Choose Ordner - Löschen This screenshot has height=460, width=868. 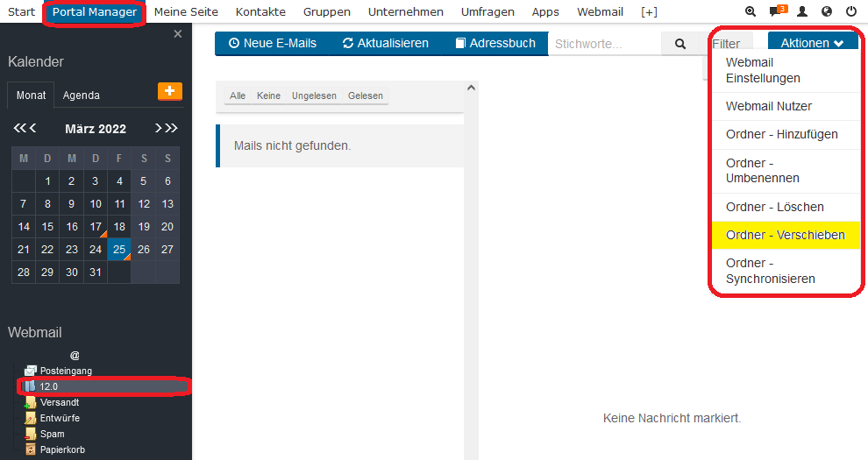pyautogui.click(x=786, y=207)
